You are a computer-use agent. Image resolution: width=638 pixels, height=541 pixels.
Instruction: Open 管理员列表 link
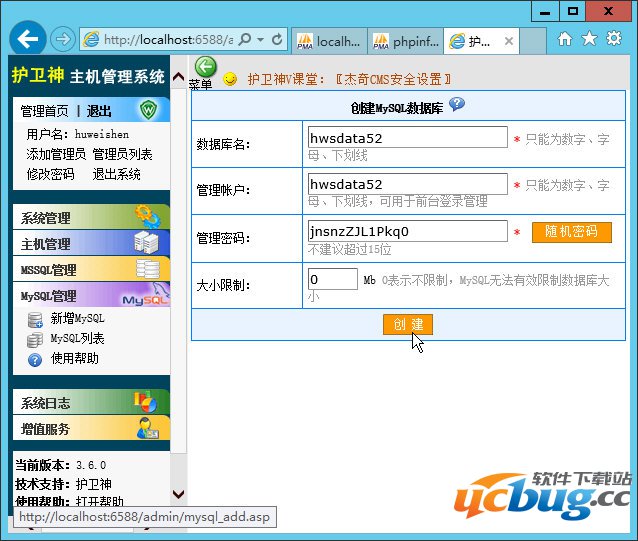[122, 154]
